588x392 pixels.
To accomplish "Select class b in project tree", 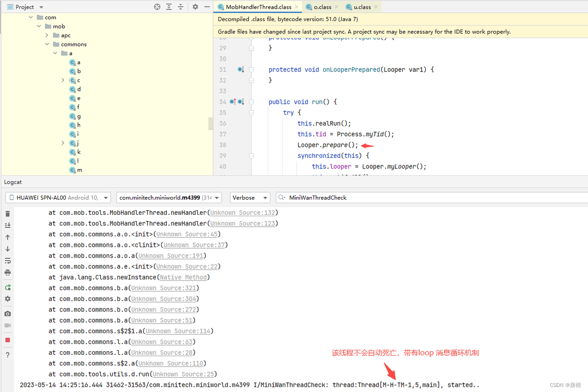I will [x=75, y=71].
